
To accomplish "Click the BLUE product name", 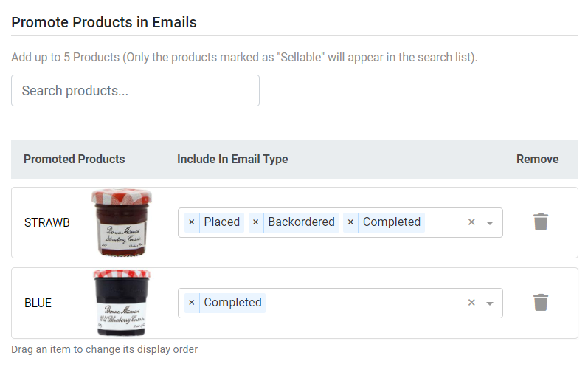I will 38,303.
